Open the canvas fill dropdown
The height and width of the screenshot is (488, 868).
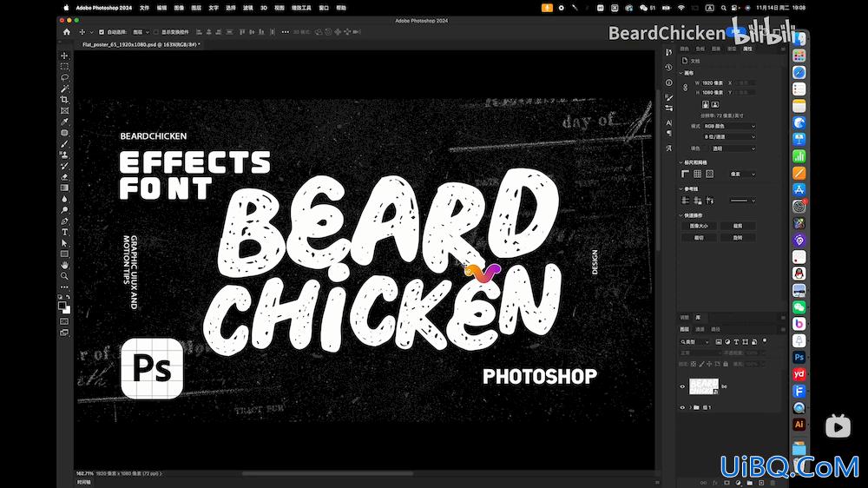733,148
